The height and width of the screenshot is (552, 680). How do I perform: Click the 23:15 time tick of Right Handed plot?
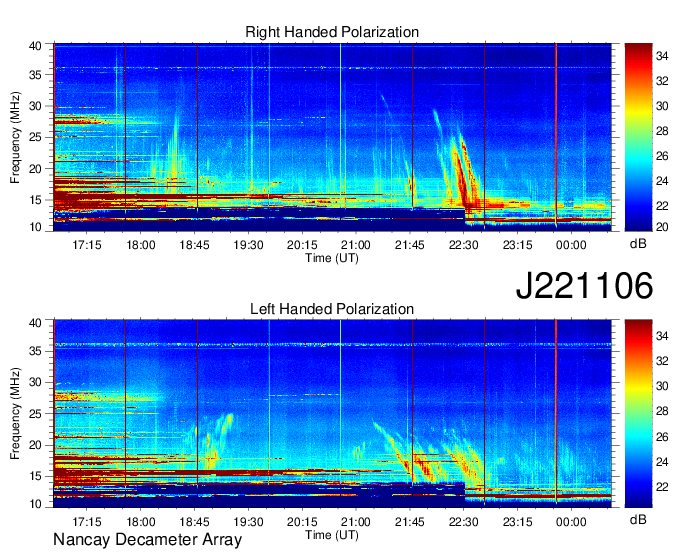[517, 245]
